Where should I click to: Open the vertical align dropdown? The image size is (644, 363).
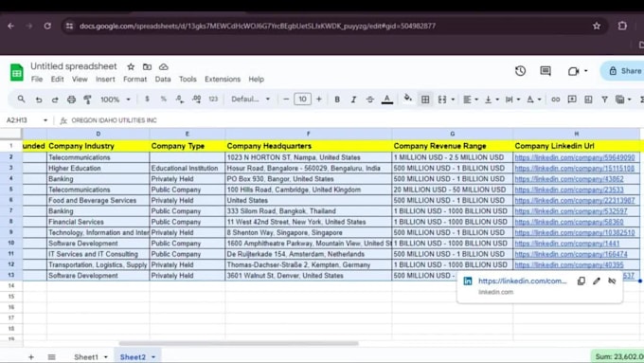pos(492,100)
